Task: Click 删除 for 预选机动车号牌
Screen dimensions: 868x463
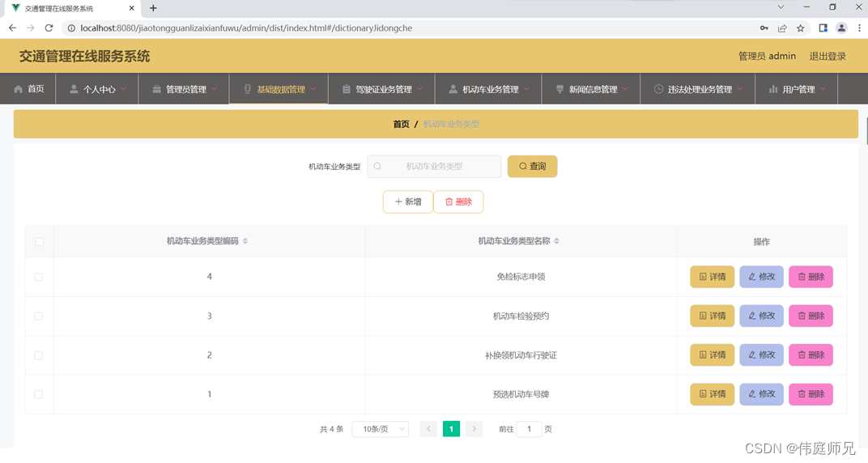Action: point(811,395)
